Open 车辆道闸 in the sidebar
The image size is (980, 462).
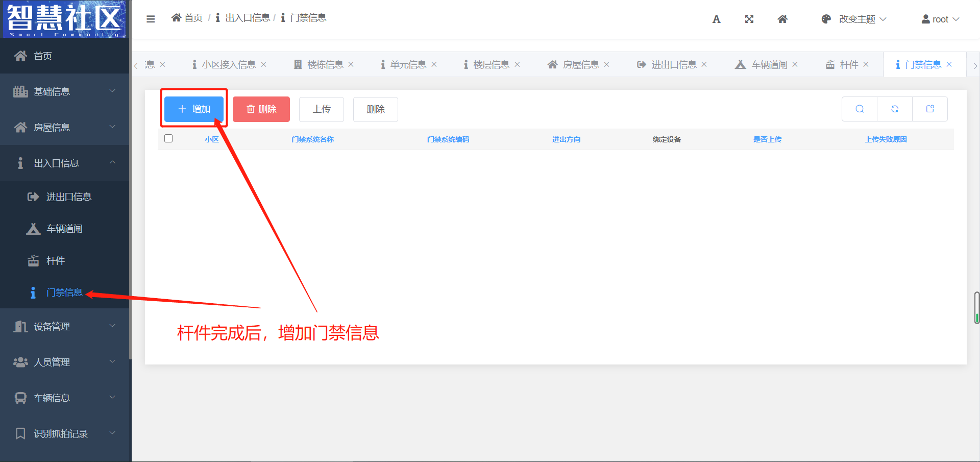click(64, 229)
